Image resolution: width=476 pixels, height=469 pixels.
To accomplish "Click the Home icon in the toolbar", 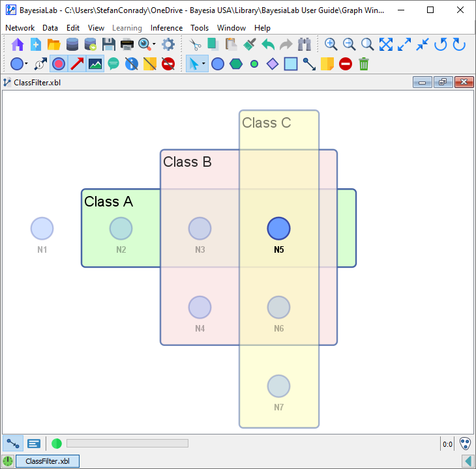I will pyautogui.click(x=18, y=44).
